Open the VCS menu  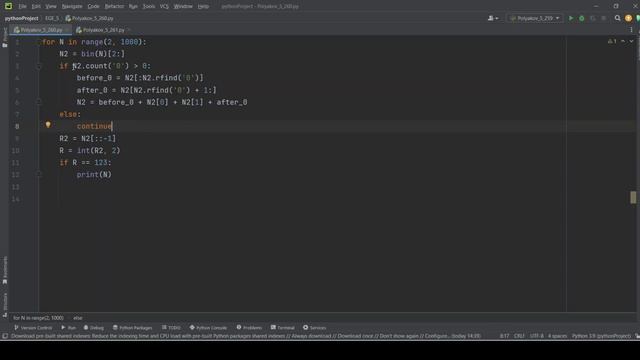click(x=164, y=6)
